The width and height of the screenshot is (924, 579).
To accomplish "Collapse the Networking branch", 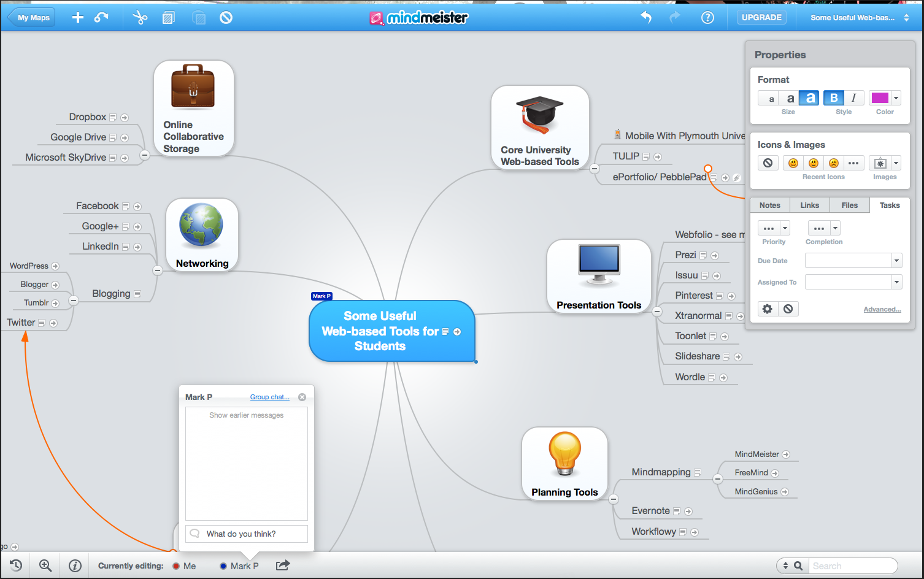I will [x=158, y=270].
